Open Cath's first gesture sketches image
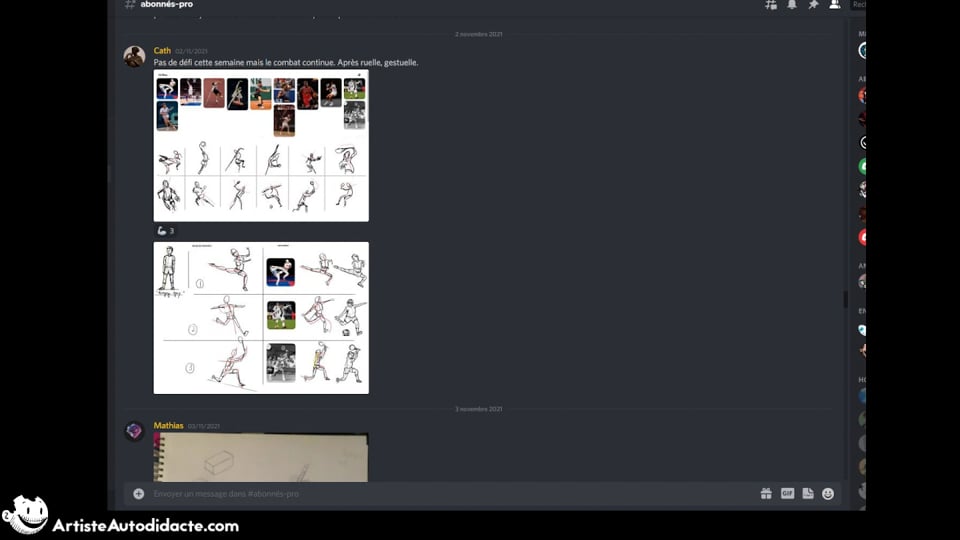 (261, 146)
